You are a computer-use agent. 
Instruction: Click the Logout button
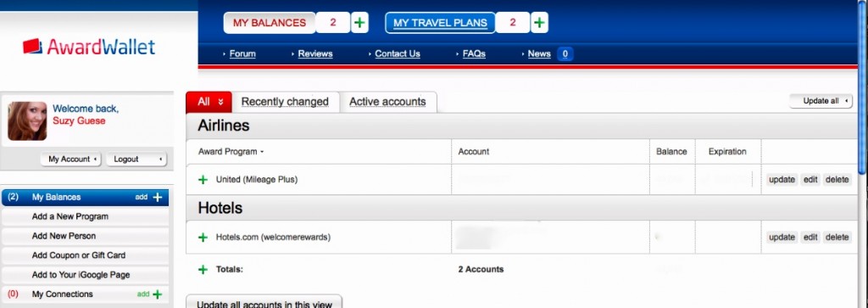coord(136,159)
